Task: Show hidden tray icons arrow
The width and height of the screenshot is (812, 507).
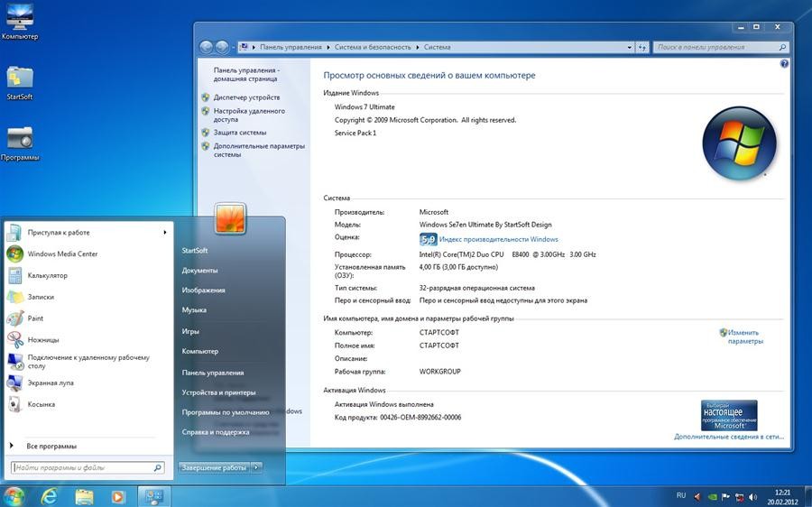Action: point(697,496)
